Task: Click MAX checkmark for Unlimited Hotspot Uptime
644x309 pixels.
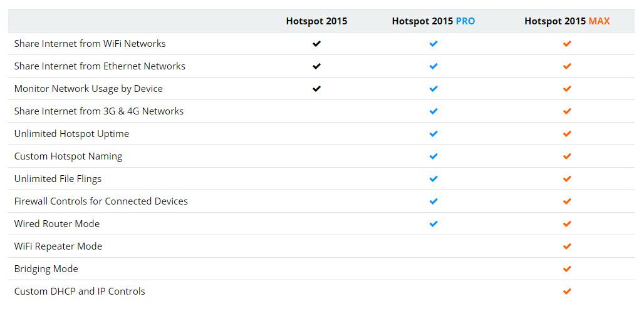Action: click(567, 134)
